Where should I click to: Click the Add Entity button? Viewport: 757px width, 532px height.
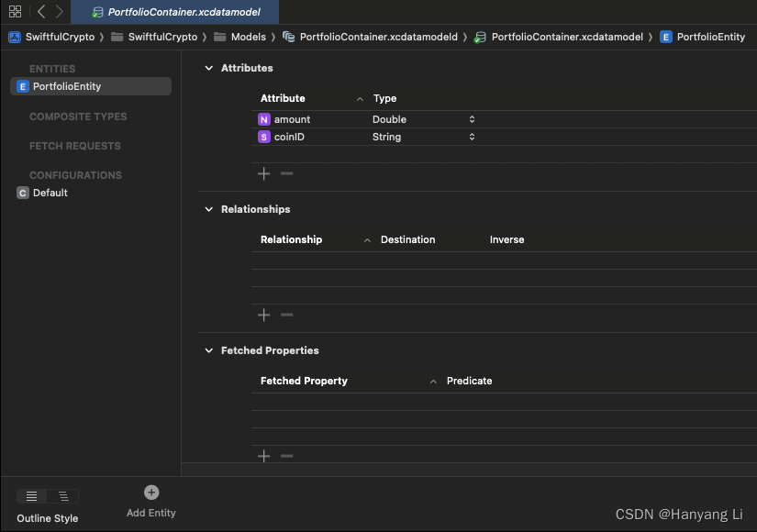click(151, 502)
